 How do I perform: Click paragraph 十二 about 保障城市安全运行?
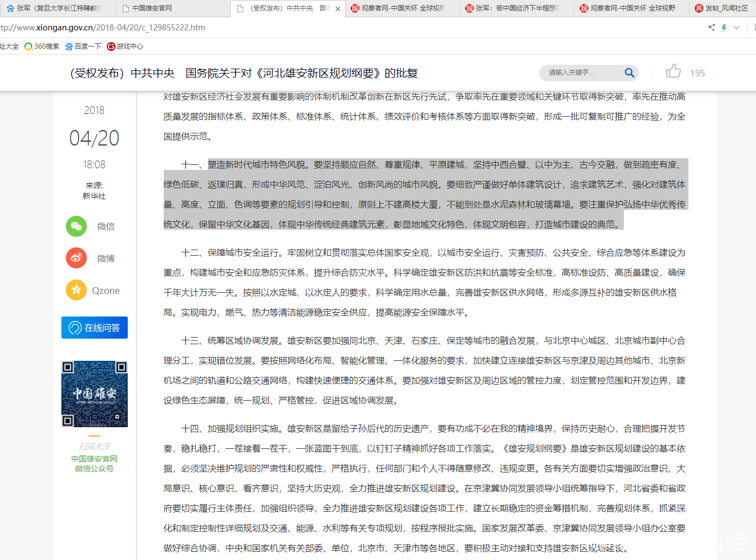click(425, 282)
